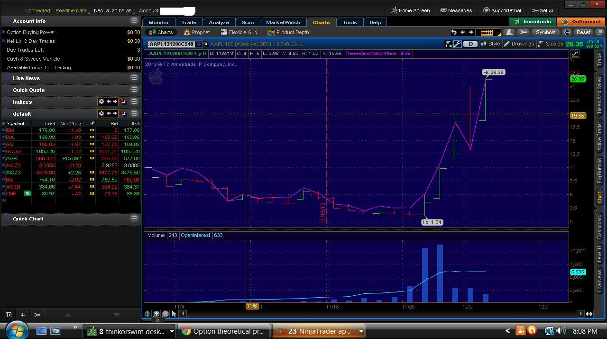This screenshot has height=364, width=607.
Task: Open the NinjaTrader taskbar group
Action: 319,331
